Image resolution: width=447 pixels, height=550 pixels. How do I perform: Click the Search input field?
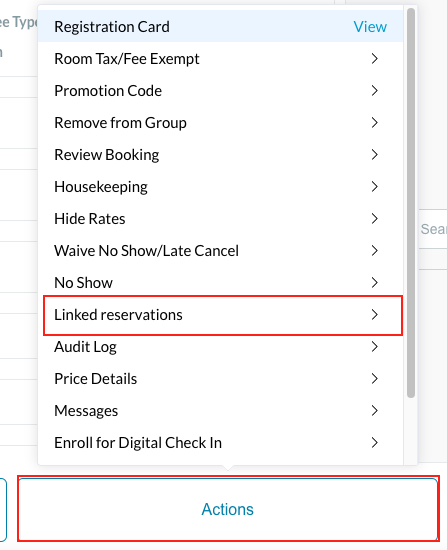tap(433, 229)
